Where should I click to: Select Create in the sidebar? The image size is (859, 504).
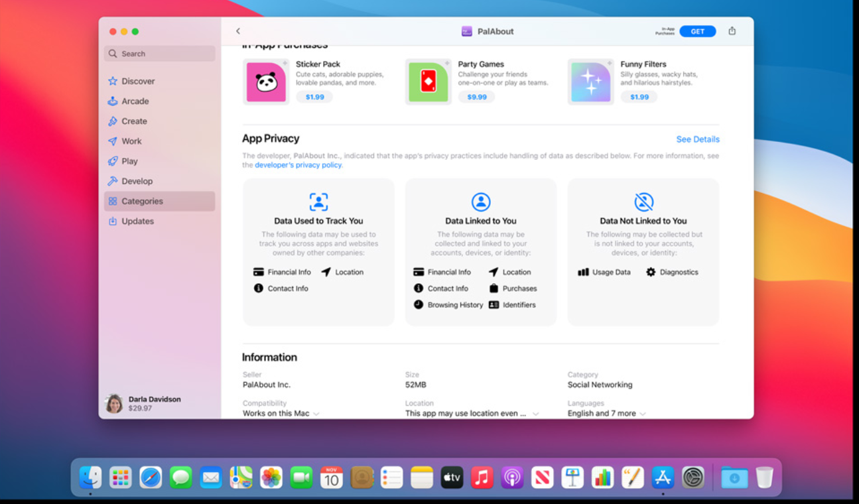pos(159,121)
